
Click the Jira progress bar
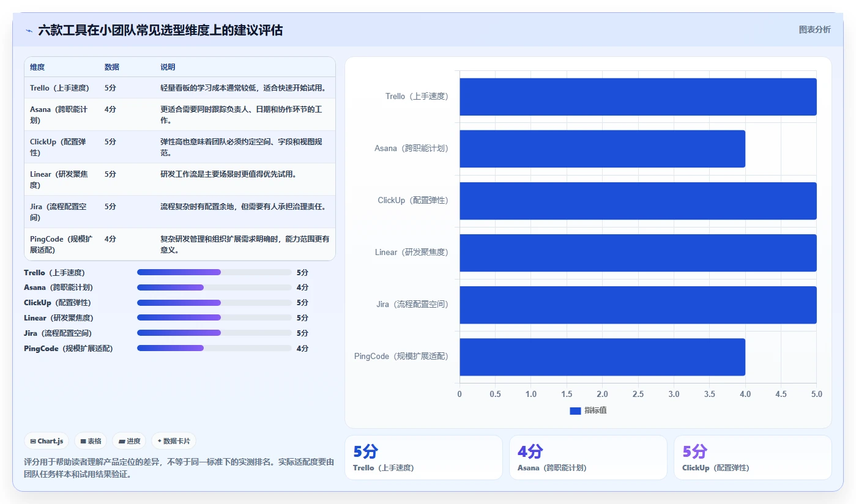(214, 333)
